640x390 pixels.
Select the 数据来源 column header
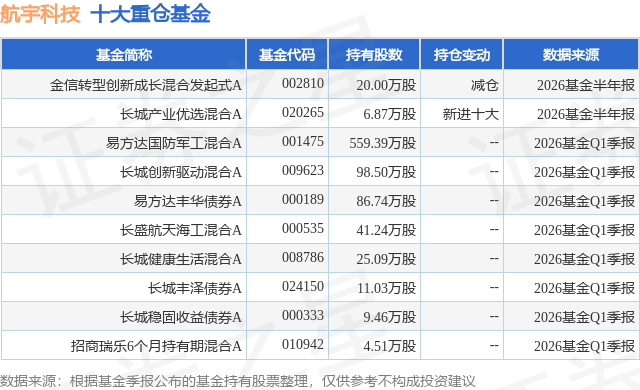tap(571, 55)
